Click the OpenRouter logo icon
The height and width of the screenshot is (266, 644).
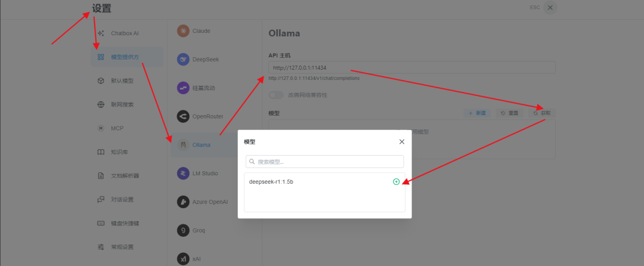point(183,116)
